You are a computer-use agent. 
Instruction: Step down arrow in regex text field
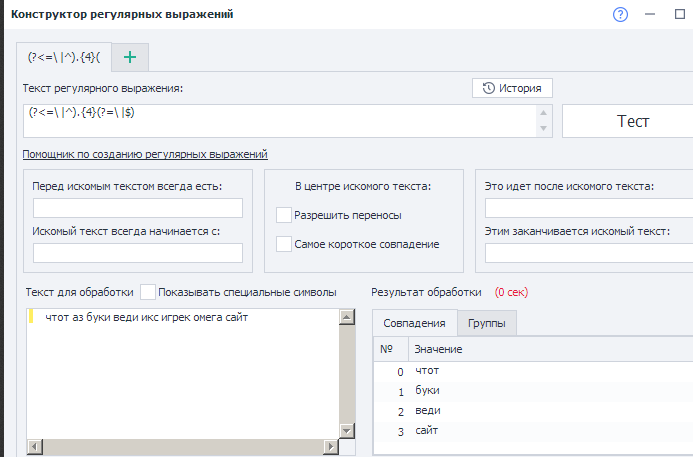coord(544,129)
